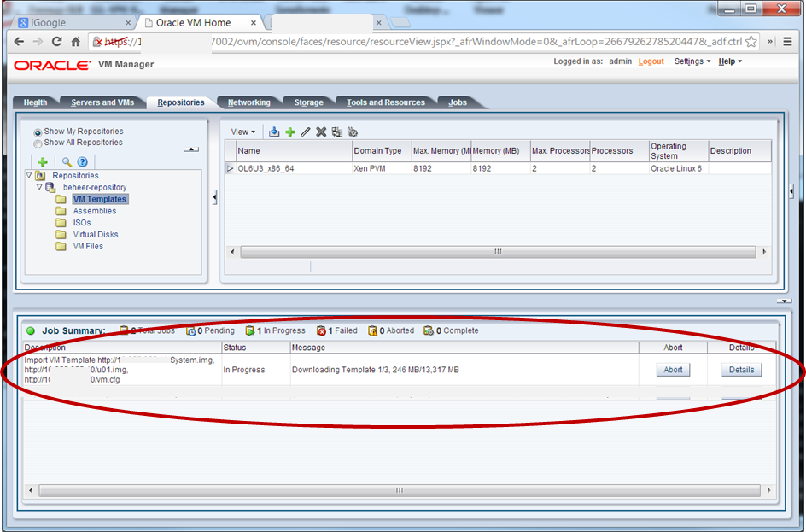Click the browser reload icon
Image resolution: width=806 pixels, height=532 pixels.
coord(56,42)
